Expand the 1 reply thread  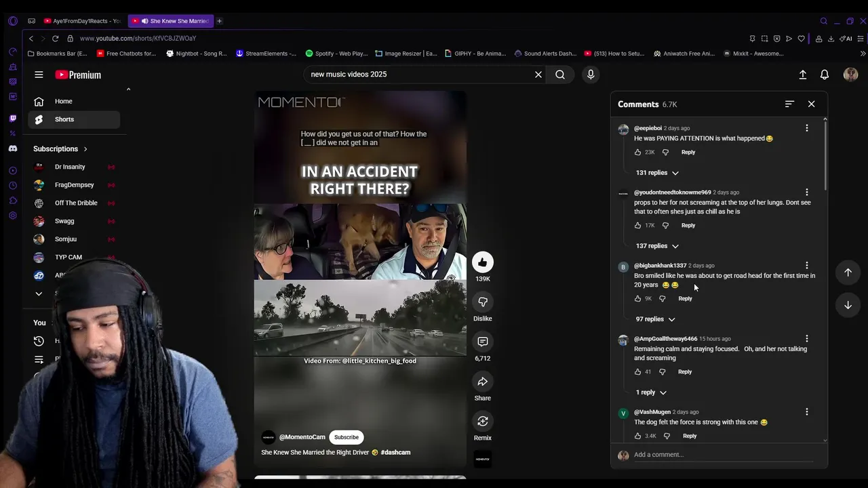coord(651,392)
